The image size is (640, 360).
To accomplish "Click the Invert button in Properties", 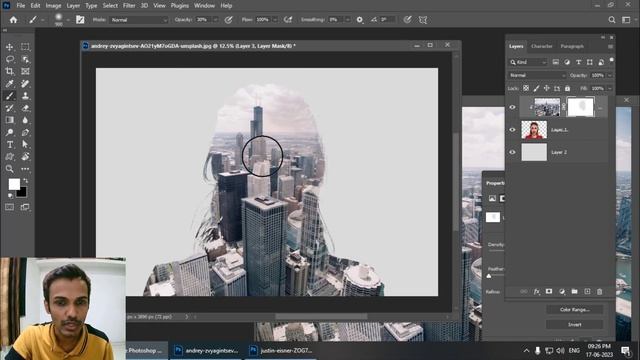I will (574, 324).
